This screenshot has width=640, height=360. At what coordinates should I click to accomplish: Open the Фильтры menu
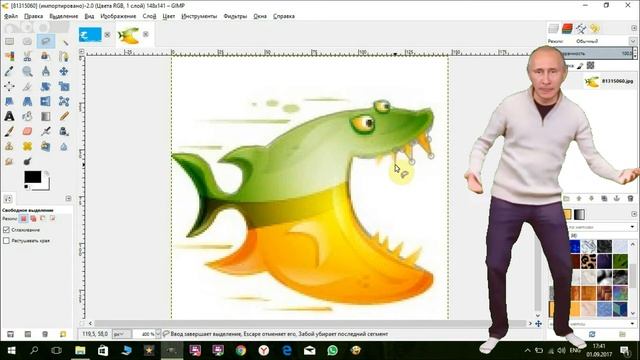coord(235,16)
